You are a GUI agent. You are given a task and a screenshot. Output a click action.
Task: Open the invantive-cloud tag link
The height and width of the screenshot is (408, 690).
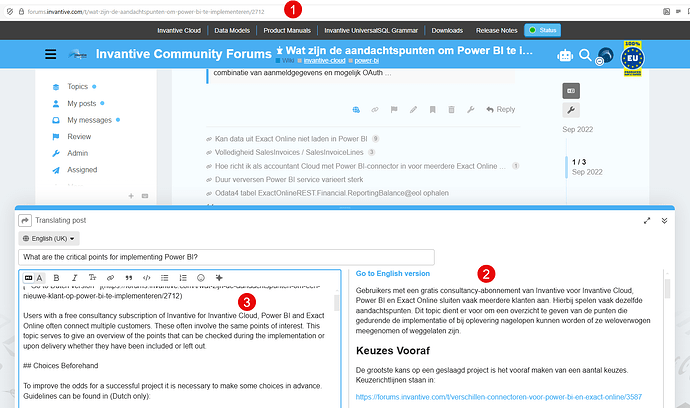(324, 61)
